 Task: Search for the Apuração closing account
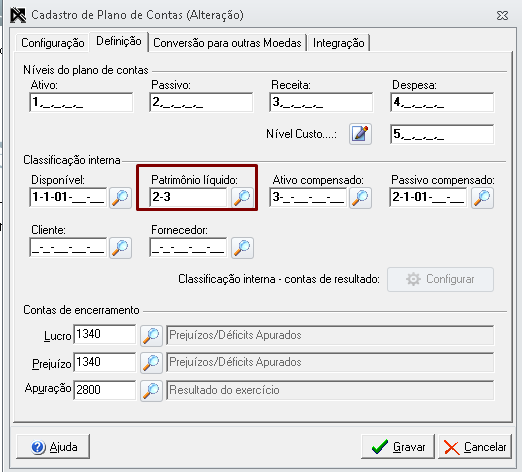click(151, 390)
